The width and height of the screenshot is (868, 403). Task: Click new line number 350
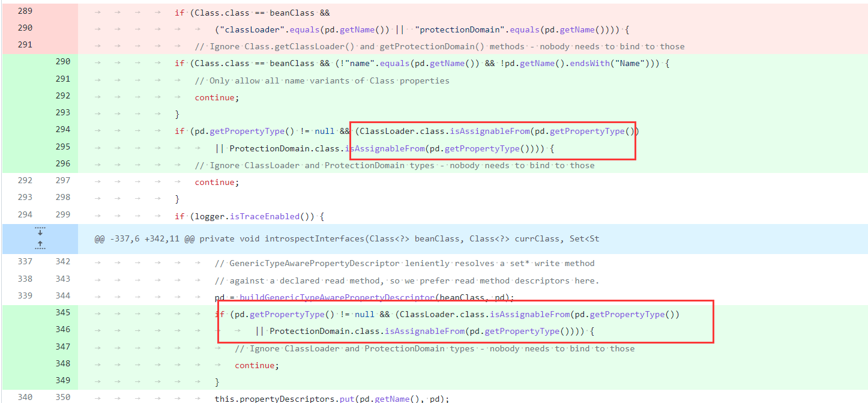click(62, 397)
